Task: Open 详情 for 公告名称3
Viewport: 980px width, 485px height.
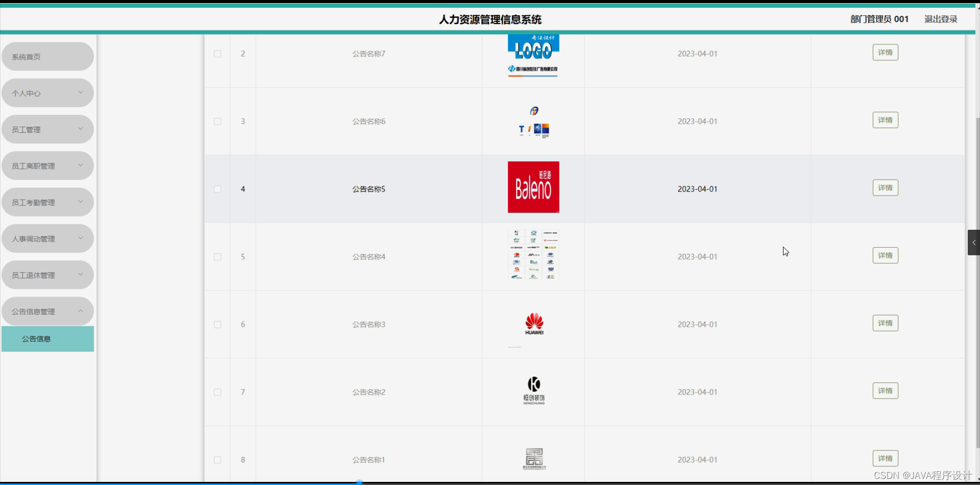Action: tap(885, 323)
